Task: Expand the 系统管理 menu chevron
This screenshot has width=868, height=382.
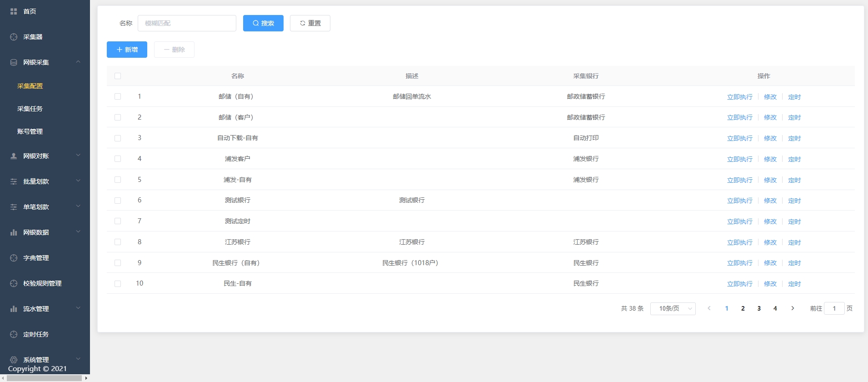Action: click(x=78, y=359)
